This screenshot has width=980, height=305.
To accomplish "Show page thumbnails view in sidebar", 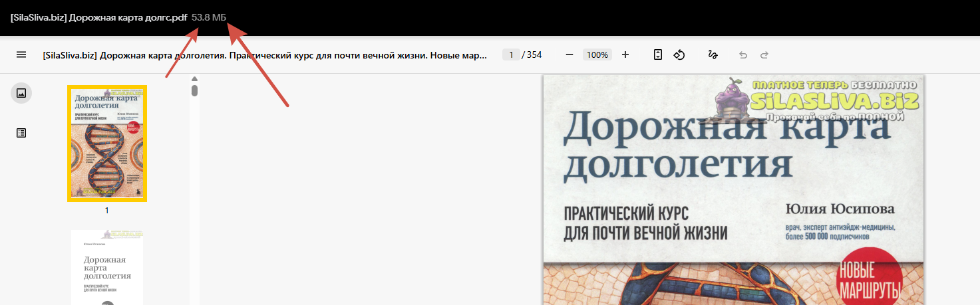I will (x=21, y=93).
